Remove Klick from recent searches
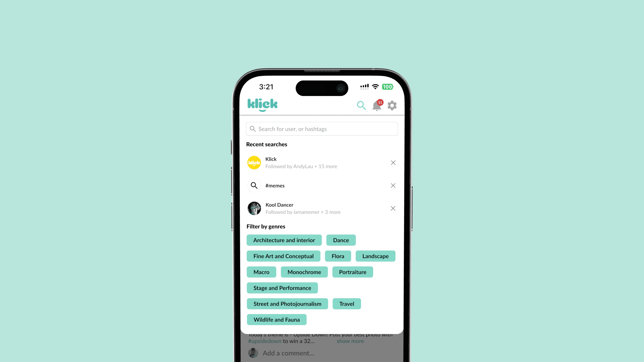The image size is (644, 362). click(x=393, y=162)
